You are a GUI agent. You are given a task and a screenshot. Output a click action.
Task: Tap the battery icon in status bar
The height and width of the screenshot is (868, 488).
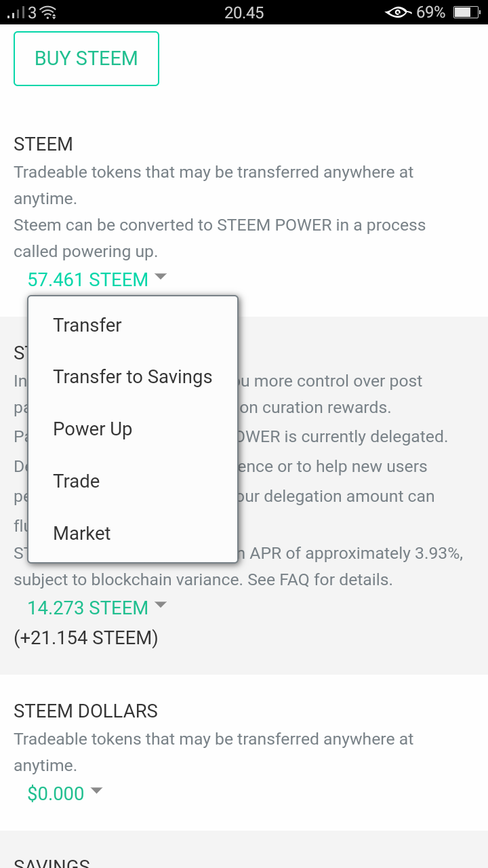tap(466, 12)
